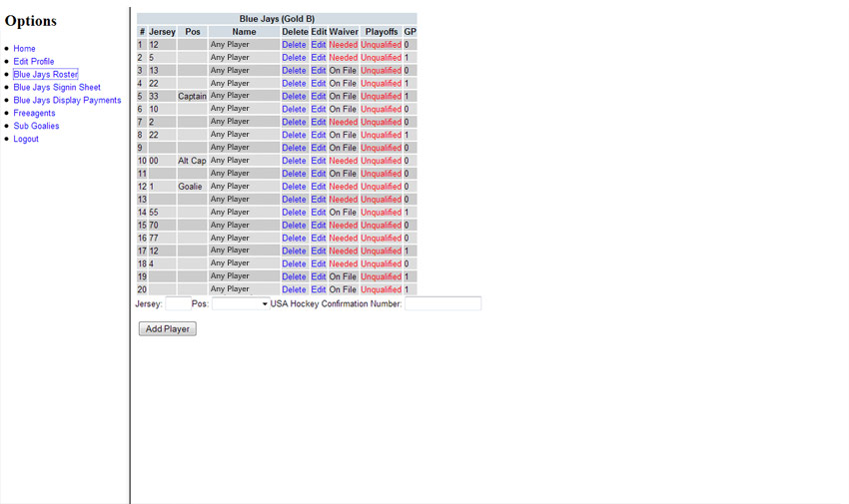Delete the Alt Cap row 10 player
Screen dimensions: 849x504
coord(294,161)
